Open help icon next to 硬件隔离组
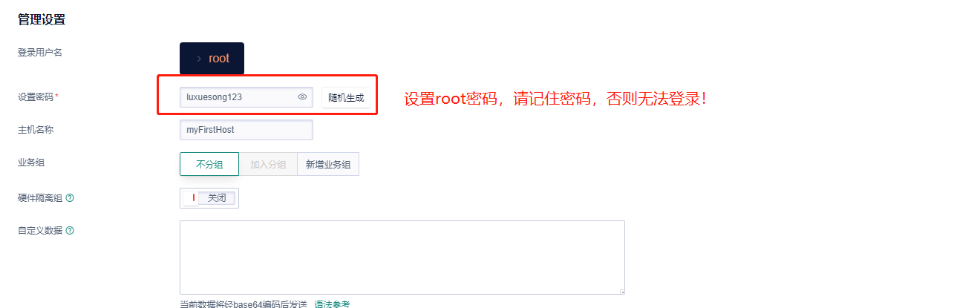This screenshot has height=308, width=980. click(x=70, y=198)
